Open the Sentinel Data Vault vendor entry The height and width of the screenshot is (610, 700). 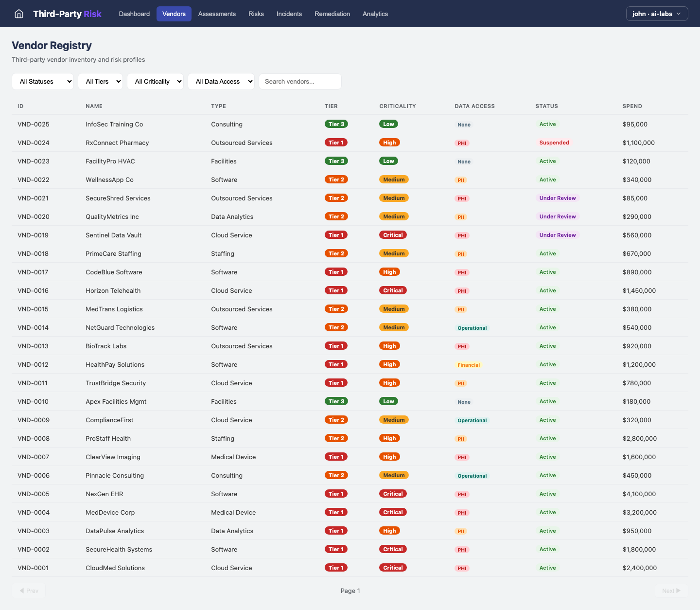[113, 235]
